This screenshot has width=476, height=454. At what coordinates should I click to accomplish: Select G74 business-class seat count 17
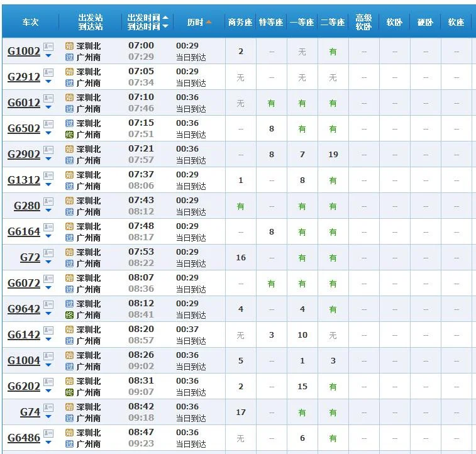(241, 412)
